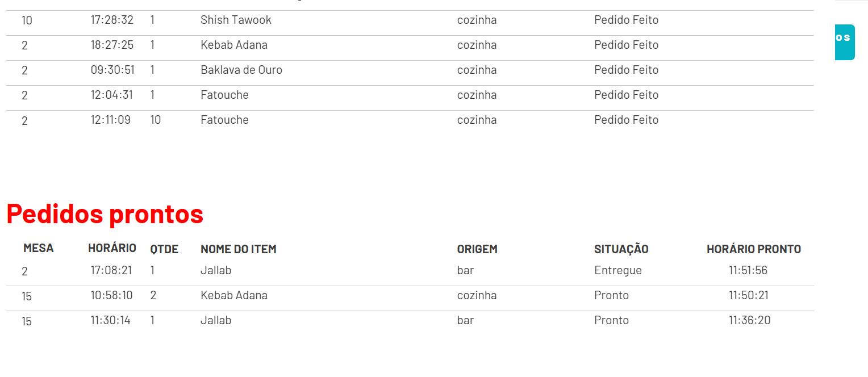Click "Pedido Feito" status for Shish Tawook
The height and width of the screenshot is (377, 868).
(x=626, y=20)
